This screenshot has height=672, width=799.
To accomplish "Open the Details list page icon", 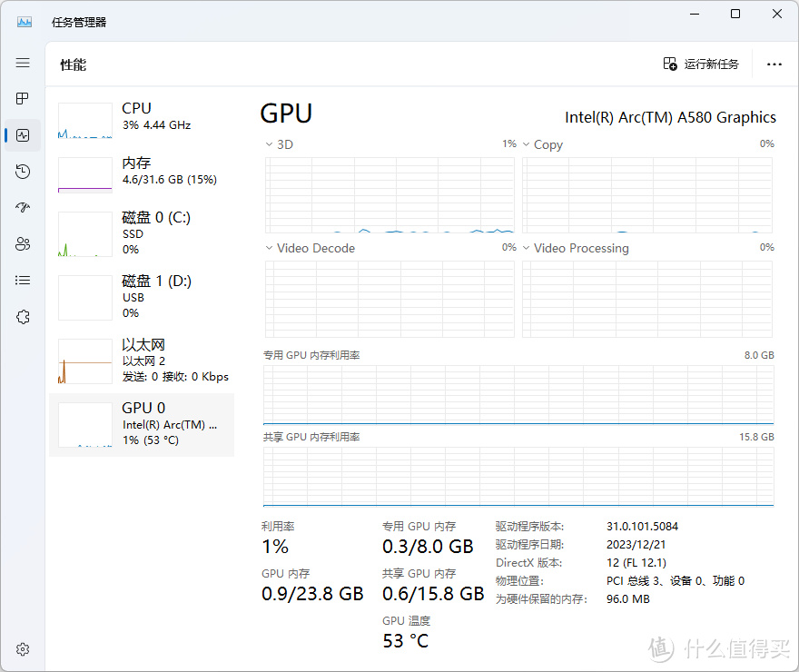I will click(23, 281).
